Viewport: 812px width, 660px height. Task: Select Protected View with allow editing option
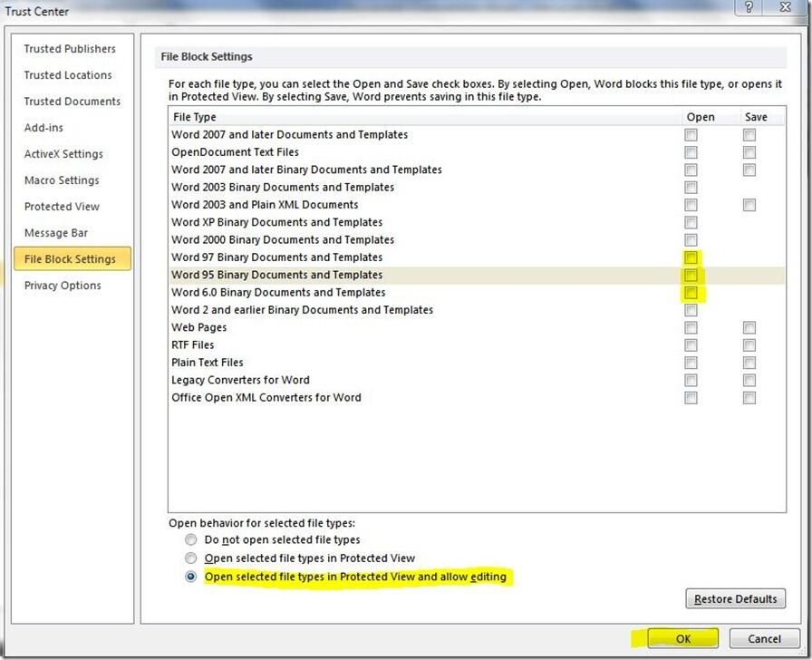[x=191, y=576]
